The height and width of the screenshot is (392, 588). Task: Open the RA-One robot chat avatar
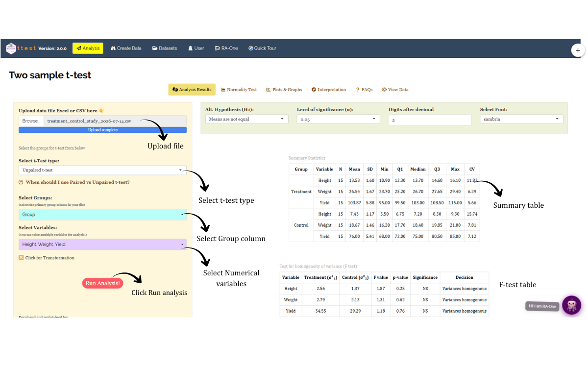[x=571, y=305]
